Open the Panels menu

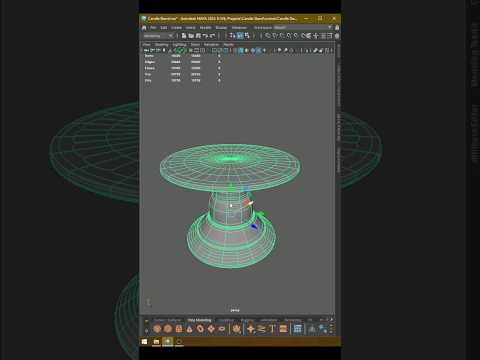click(229, 44)
